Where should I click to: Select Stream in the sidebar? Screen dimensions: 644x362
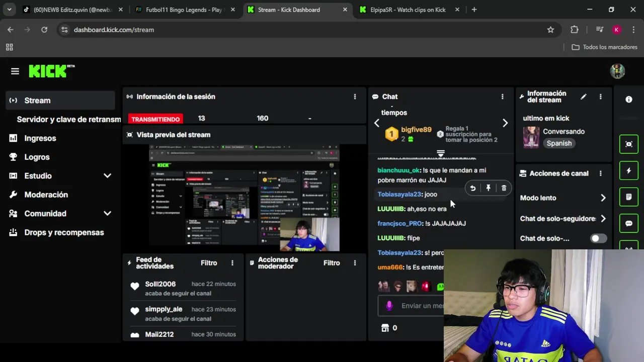[60, 101]
